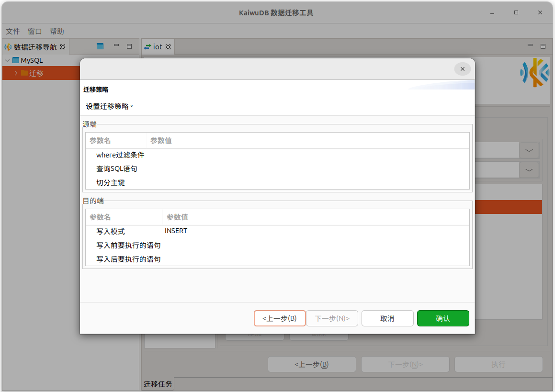Open the 文件 menu
This screenshot has height=392, width=555.
point(13,31)
